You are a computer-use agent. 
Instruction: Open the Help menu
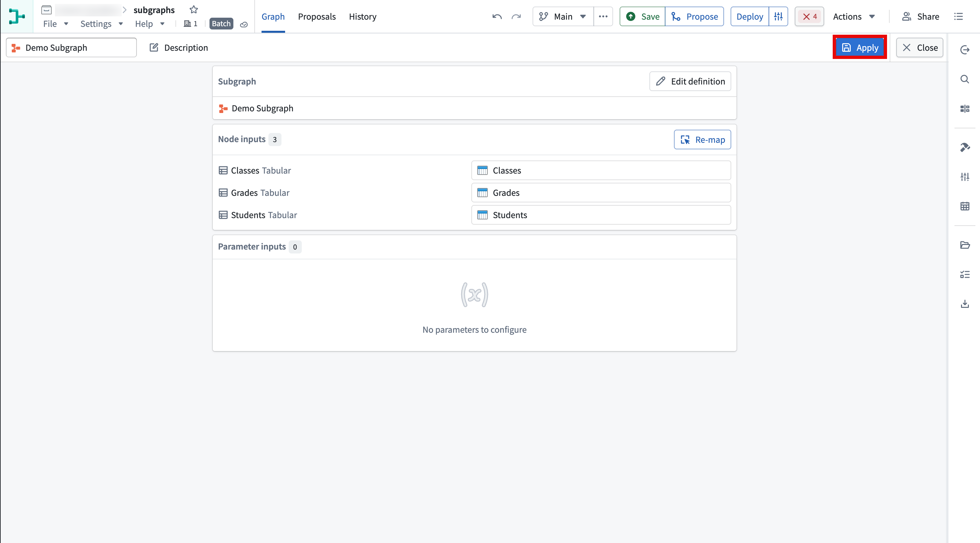[x=150, y=24]
